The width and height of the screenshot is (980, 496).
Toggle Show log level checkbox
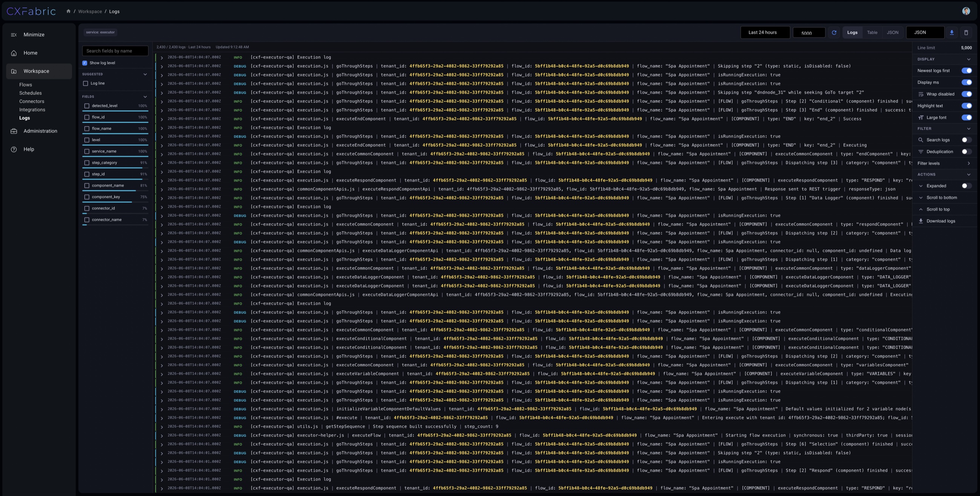pyautogui.click(x=85, y=63)
